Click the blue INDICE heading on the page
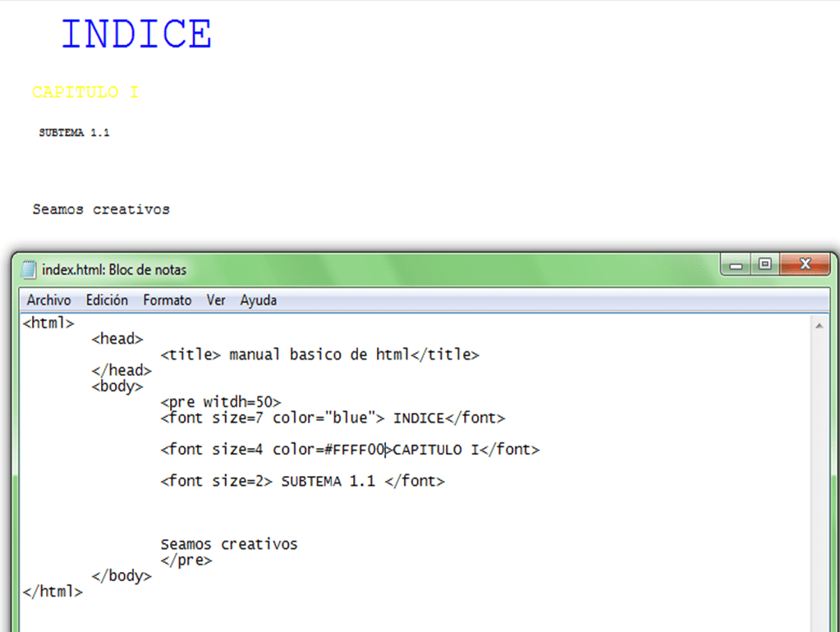The width and height of the screenshot is (840, 632). click(136, 34)
